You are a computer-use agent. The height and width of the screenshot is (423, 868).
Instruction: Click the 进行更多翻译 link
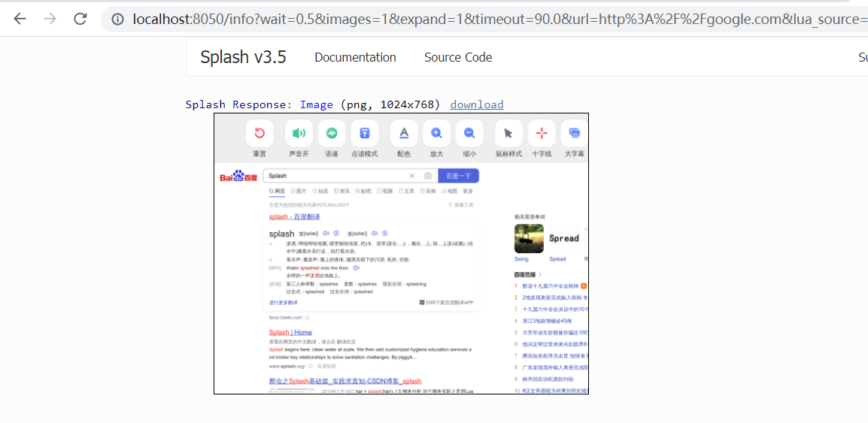coord(284,303)
